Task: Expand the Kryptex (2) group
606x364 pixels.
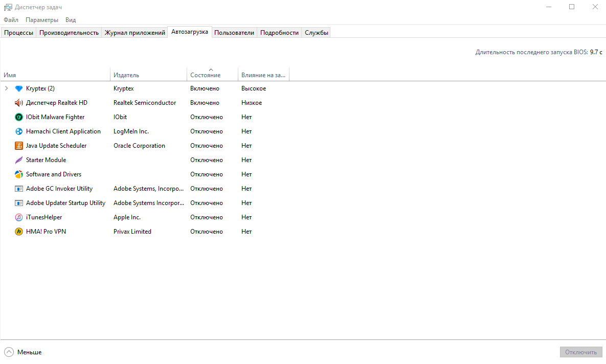Action: click(6, 88)
